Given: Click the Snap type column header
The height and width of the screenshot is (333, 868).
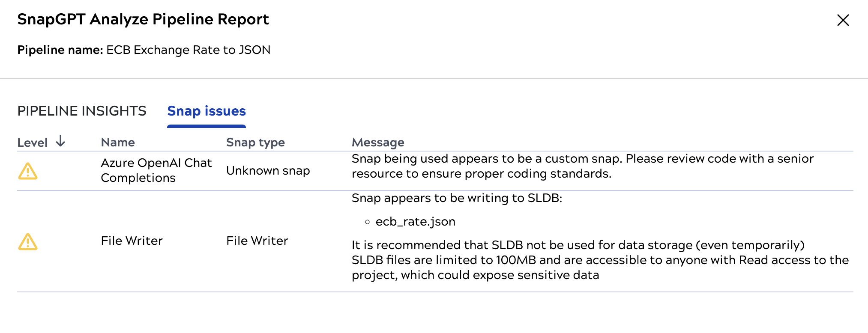Looking at the screenshot, I should click(x=255, y=142).
